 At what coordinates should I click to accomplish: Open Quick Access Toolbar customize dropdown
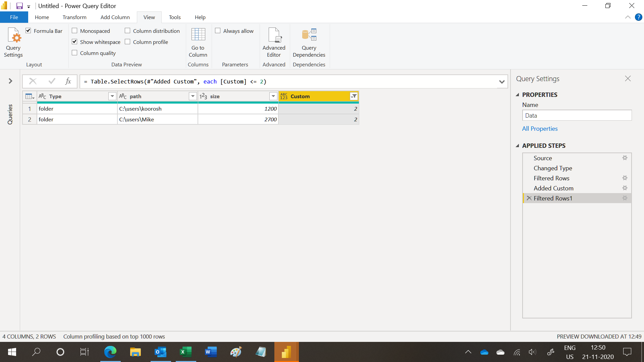tap(29, 6)
